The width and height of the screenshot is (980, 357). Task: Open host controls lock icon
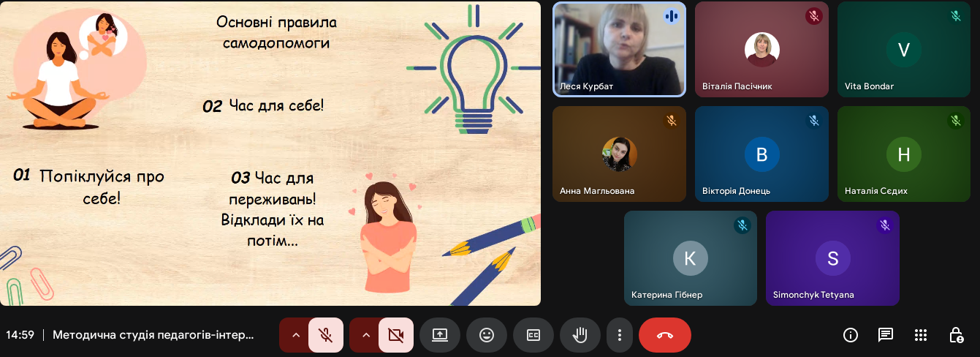pos(956,335)
